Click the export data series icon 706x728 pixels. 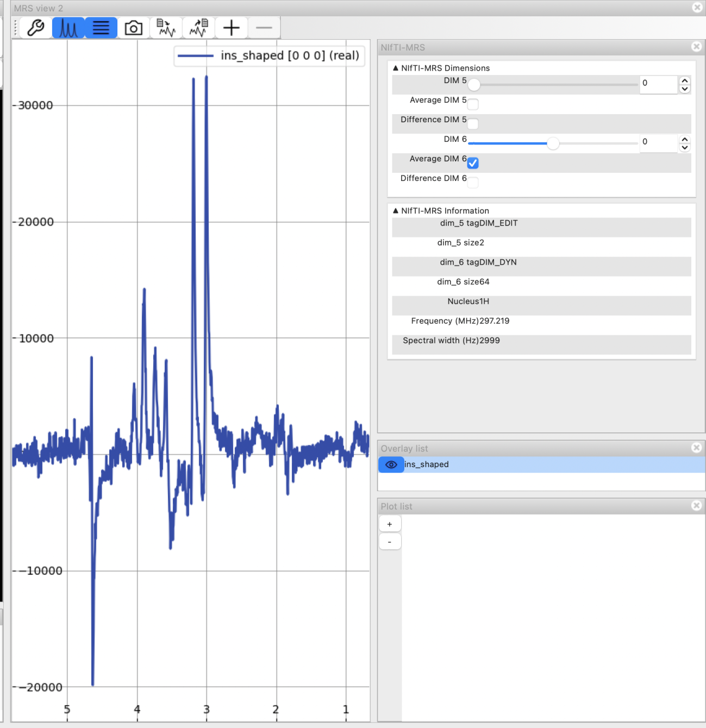coord(199,28)
